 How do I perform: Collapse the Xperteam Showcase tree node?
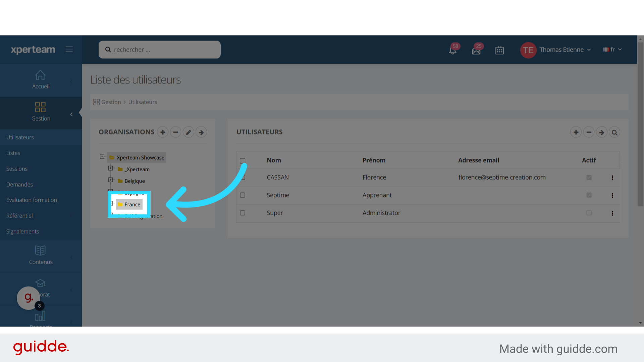(102, 157)
